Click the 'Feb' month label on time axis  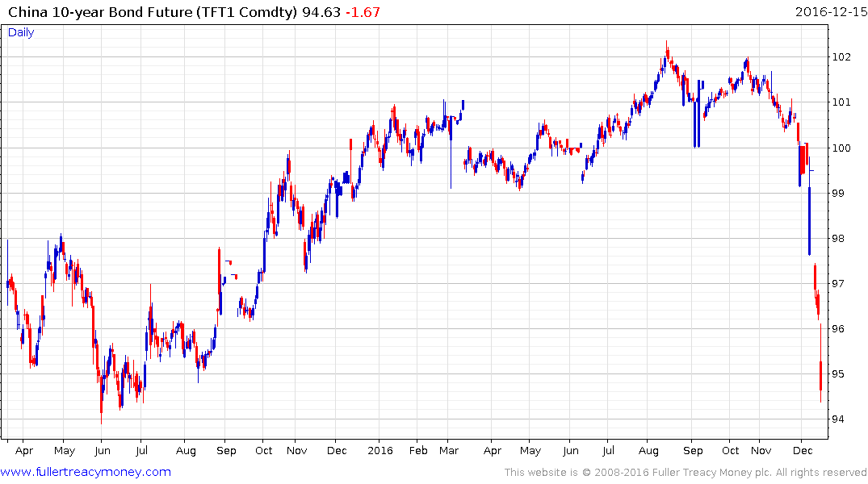[x=418, y=451]
